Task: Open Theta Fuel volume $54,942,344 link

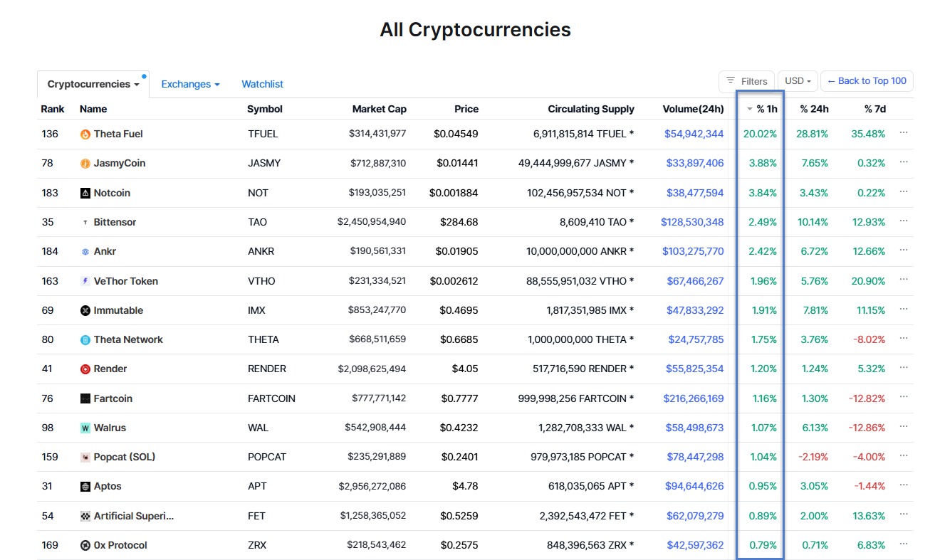Action: tap(694, 134)
